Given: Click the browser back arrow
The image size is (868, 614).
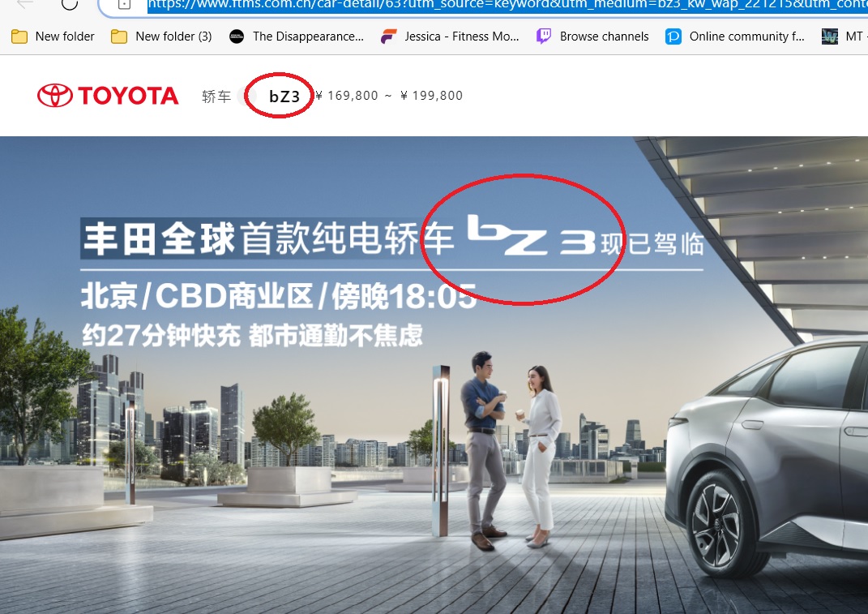Looking at the screenshot, I should tap(25, 3).
